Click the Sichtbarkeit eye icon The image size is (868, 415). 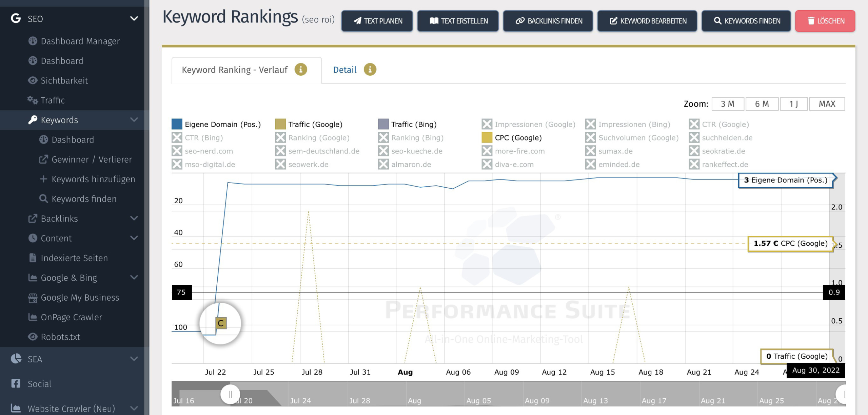33,80
